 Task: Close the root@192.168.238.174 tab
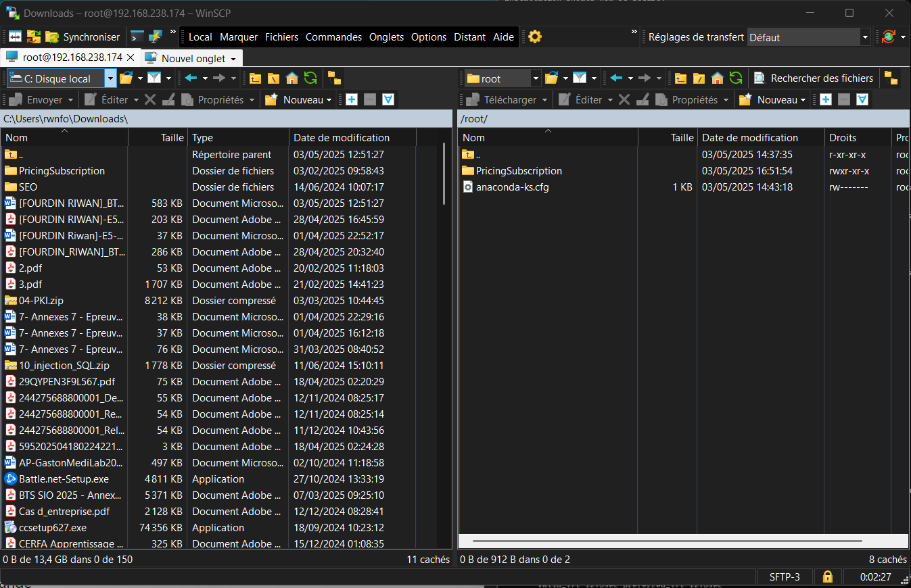[x=131, y=57]
